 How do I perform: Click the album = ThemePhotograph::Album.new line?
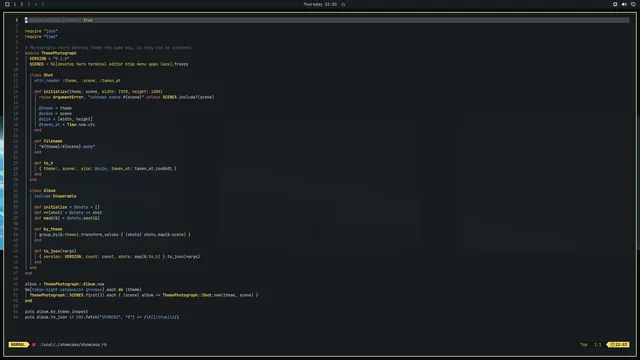point(64,284)
